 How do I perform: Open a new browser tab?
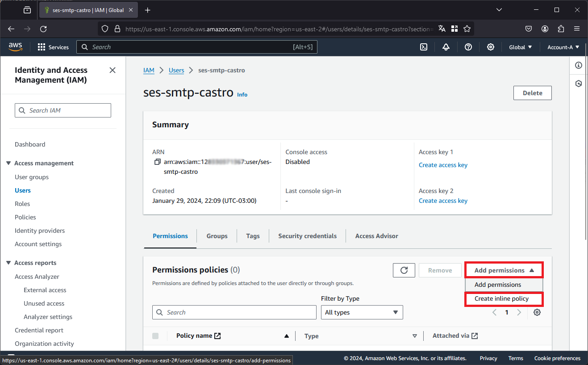point(148,10)
